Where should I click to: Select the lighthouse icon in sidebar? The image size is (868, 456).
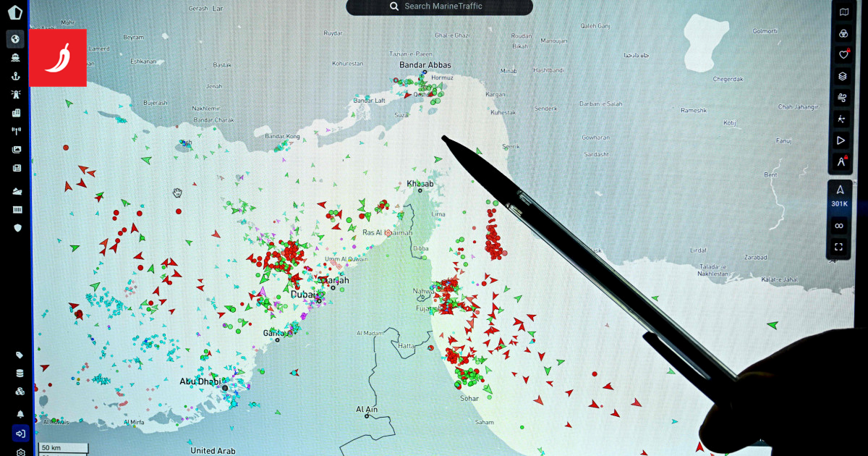[15, 94]
